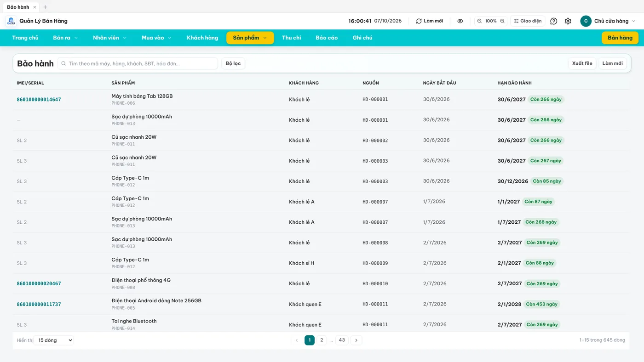Zoom in with the plus magnifier icon

coord(502,21)
